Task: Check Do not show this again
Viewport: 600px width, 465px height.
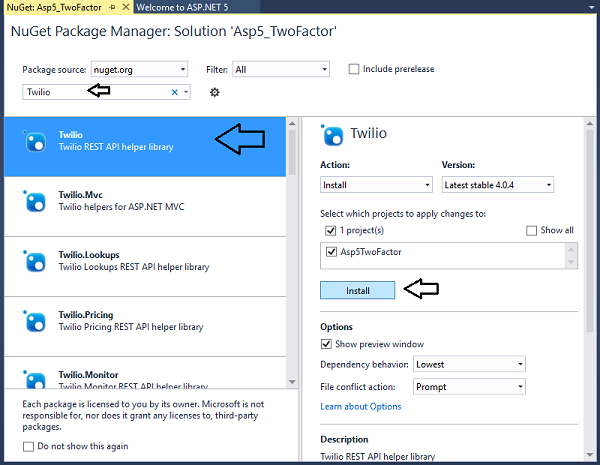Action: click(28, 447)
